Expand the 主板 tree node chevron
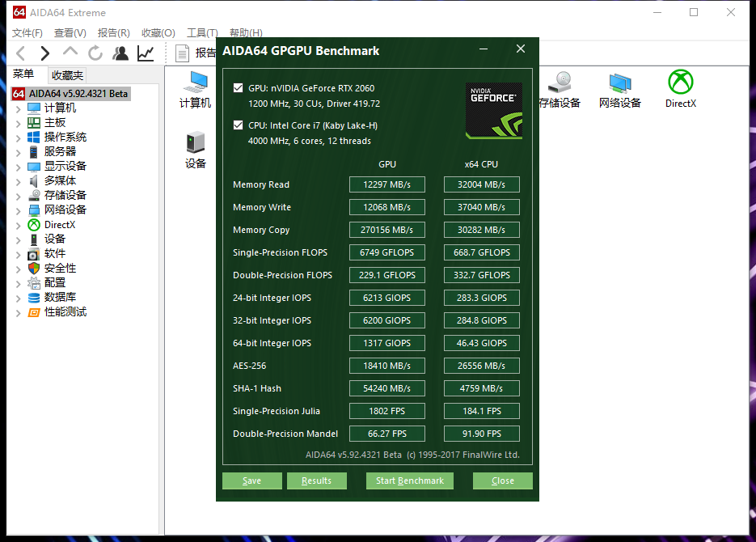Viewport: 756px width, 542px height. tap(19, 123)
